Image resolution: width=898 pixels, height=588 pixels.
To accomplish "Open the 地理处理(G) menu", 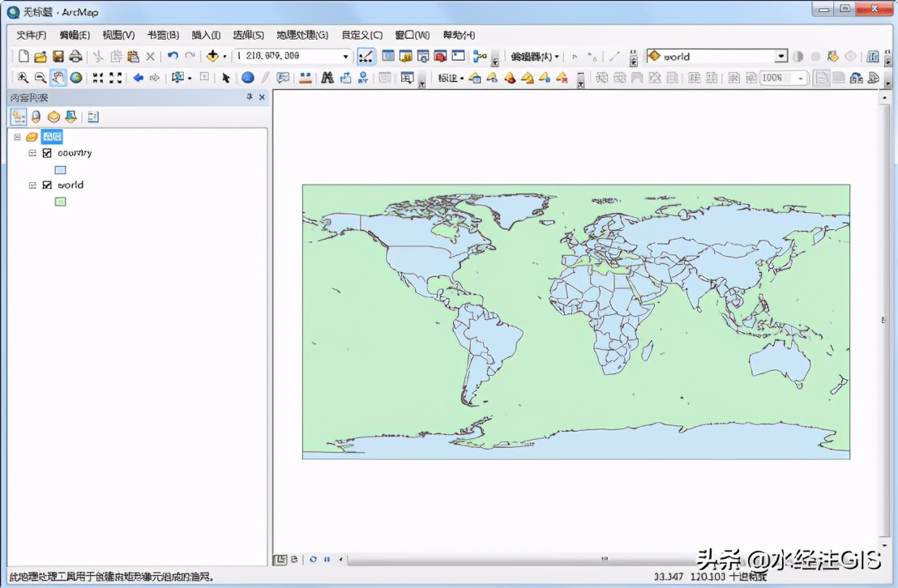I will coord(302,35).
